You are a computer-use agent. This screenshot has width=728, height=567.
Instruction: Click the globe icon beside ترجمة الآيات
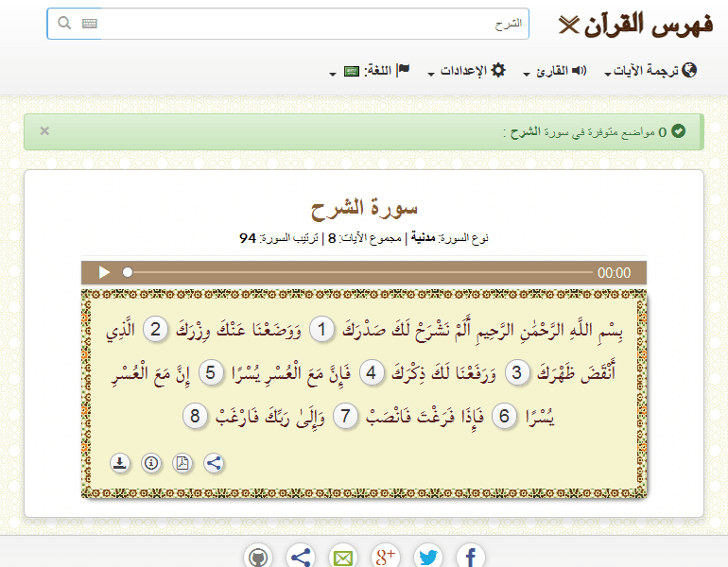(x=689, y=70)
